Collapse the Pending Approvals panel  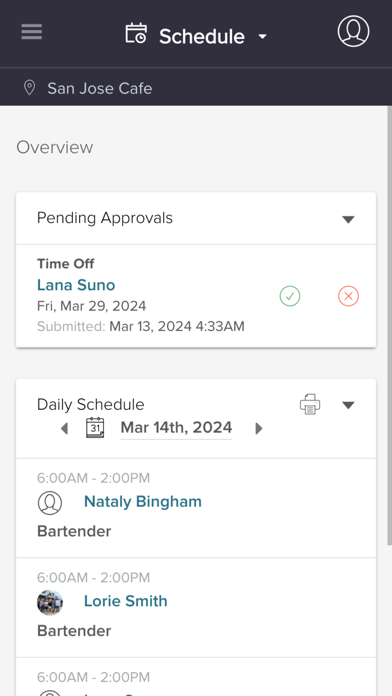[x=348, y=219]
